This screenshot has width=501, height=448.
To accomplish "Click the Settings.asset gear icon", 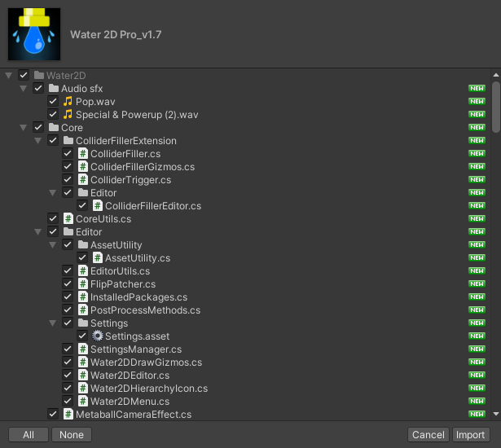I will [x=98, y=336].
